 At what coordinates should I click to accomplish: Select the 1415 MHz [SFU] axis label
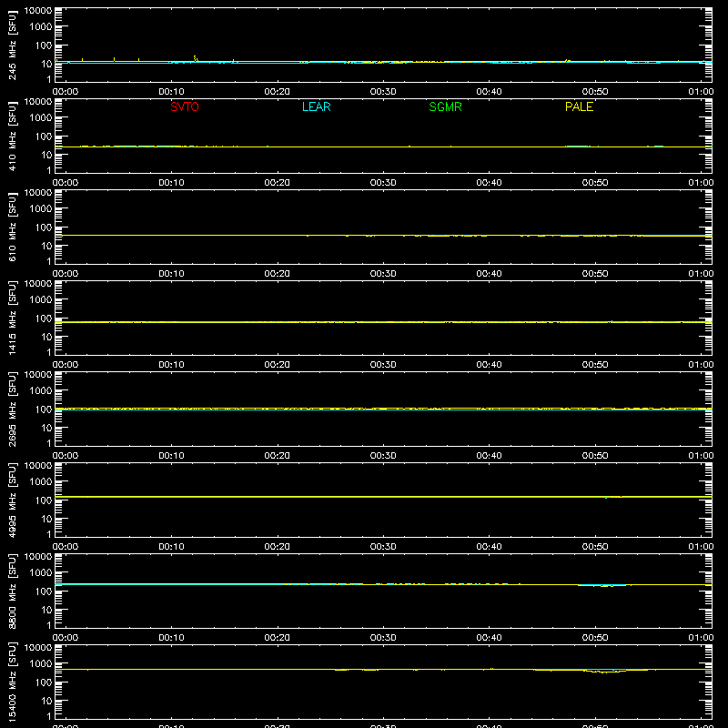tap(13, 318)
